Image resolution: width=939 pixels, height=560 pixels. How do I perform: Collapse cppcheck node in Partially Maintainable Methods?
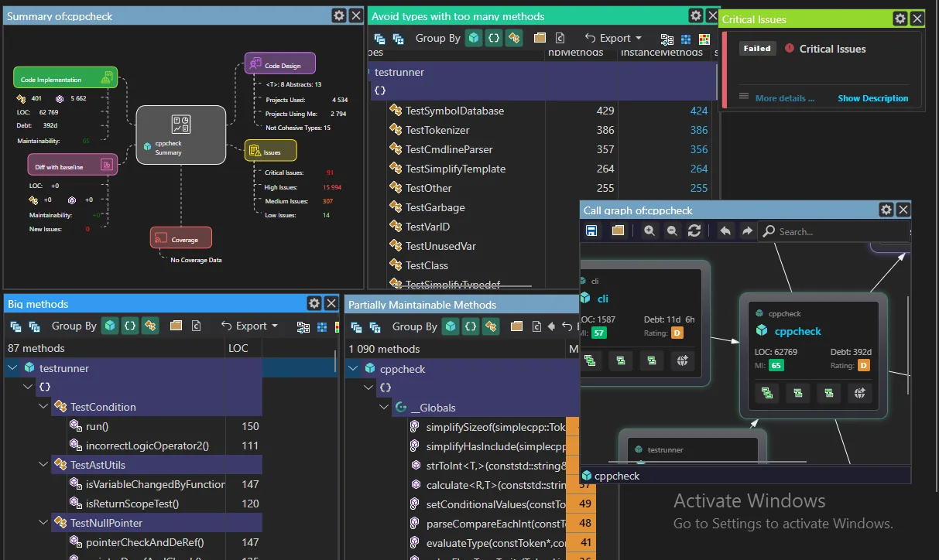(x=354, y=369)
